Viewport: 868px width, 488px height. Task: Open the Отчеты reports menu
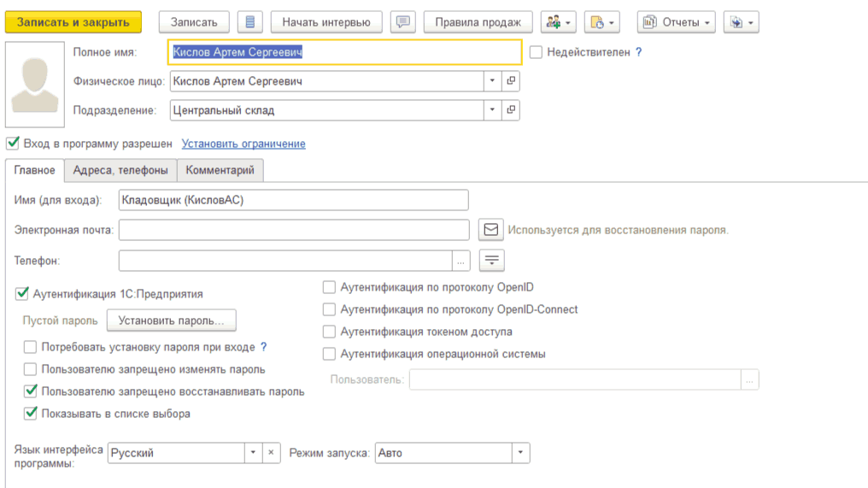click(x=676, y=22)
